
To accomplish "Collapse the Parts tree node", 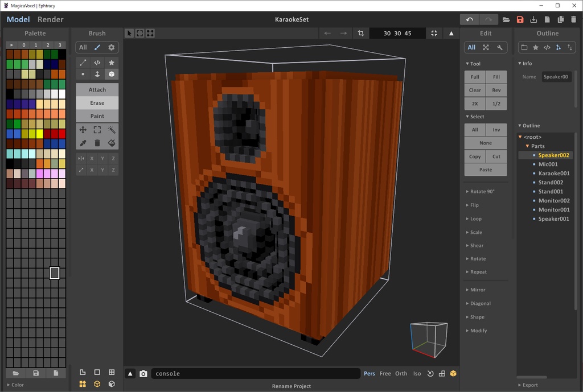I will coord(527,146).
